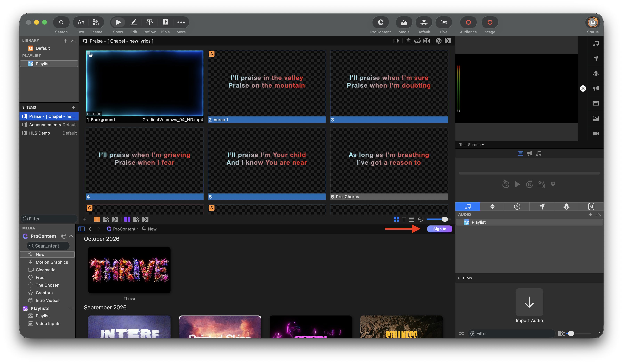Toggle audio shuffle in Audio bin
The width and height of the screenshot is (623, 364).
462,333
